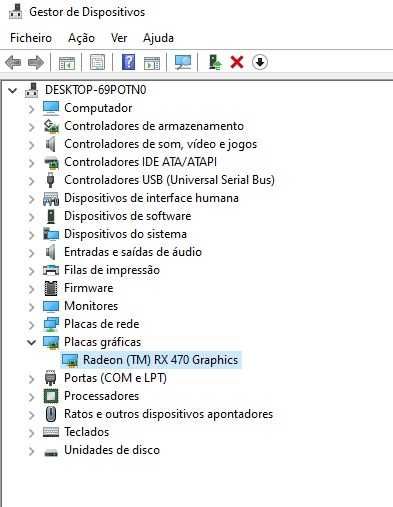
Task: Select the Placas de rede label
Action: tap(102, 324)
